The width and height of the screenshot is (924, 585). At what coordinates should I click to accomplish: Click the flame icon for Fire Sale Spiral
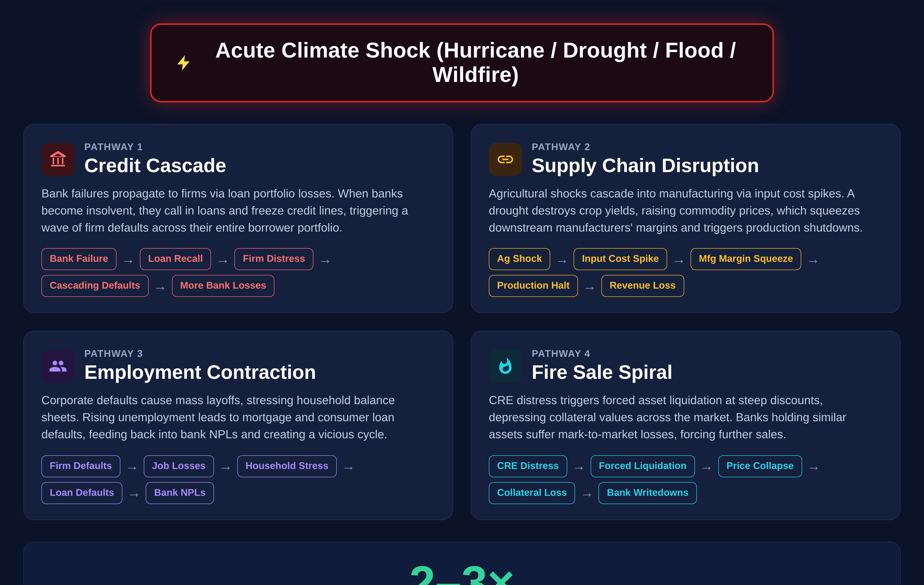pos(505,366)
